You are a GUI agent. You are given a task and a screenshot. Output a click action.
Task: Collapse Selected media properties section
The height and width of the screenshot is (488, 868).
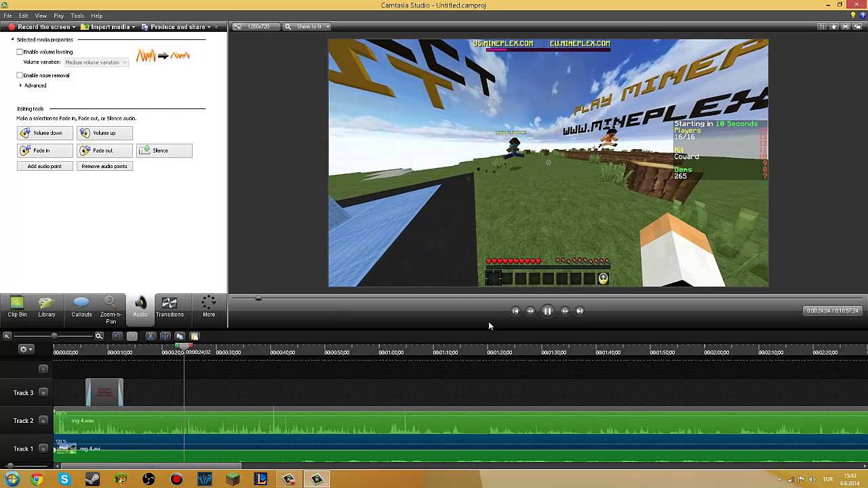12,39
